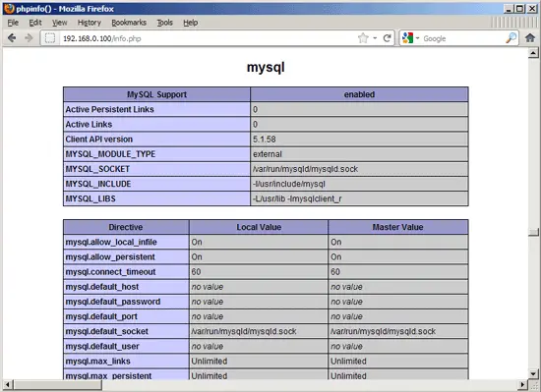541x392 pixels.
Task: Click the Google search engine icon
Action: (x=407, y=38)
